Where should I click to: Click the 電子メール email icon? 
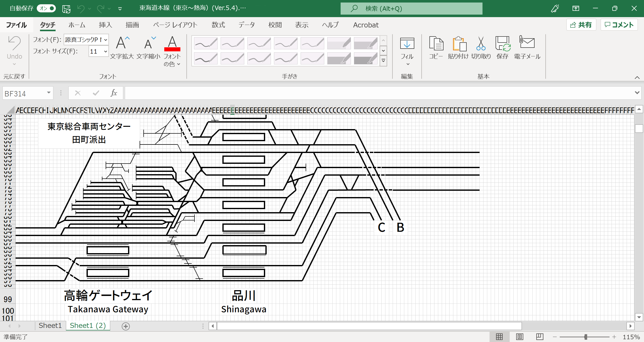coord(527,42)
